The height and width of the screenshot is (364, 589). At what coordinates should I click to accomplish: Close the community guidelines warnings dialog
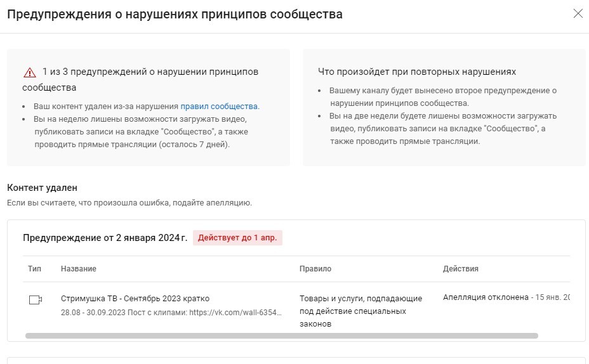(578, 14)
